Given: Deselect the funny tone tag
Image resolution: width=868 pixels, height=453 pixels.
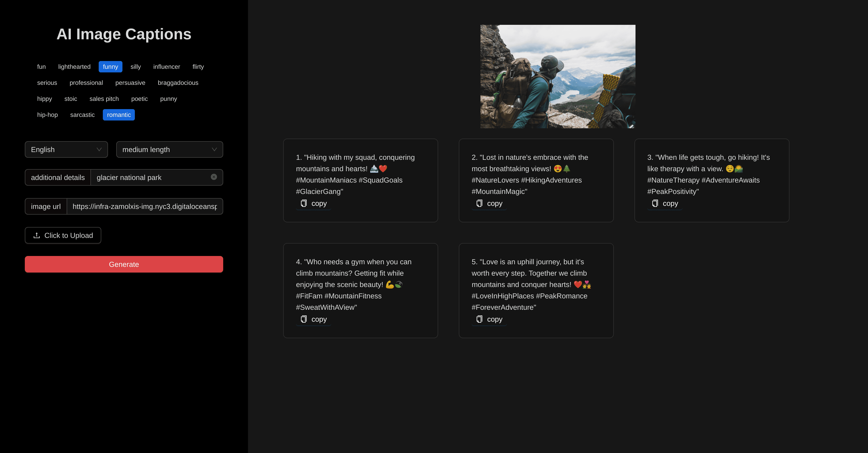Looking at the screenshot, I should pos(110,67).
